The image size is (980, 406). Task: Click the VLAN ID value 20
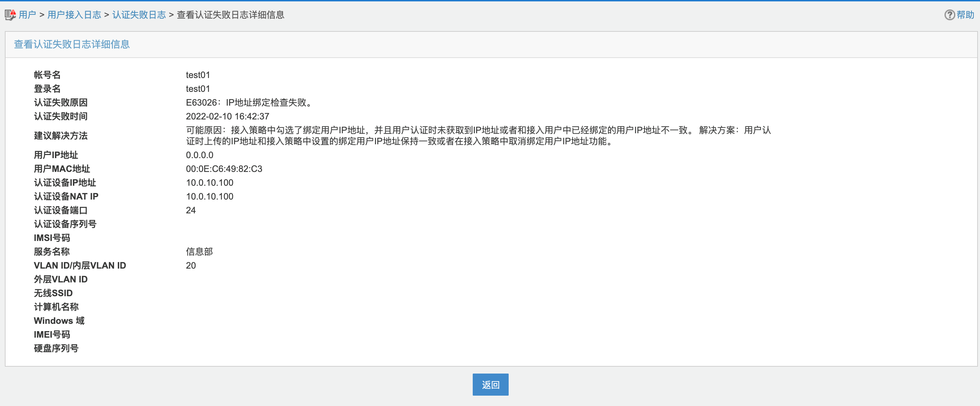point(191,265)
